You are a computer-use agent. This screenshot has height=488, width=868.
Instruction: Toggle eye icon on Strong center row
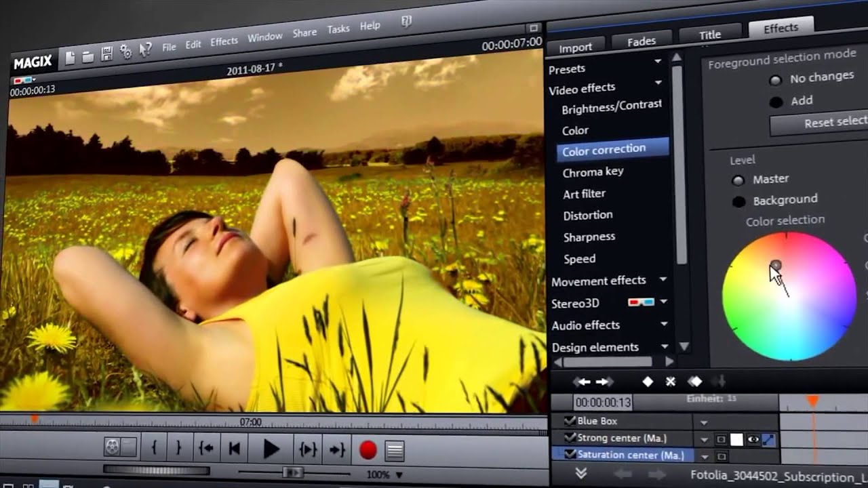tap(753, 439)
